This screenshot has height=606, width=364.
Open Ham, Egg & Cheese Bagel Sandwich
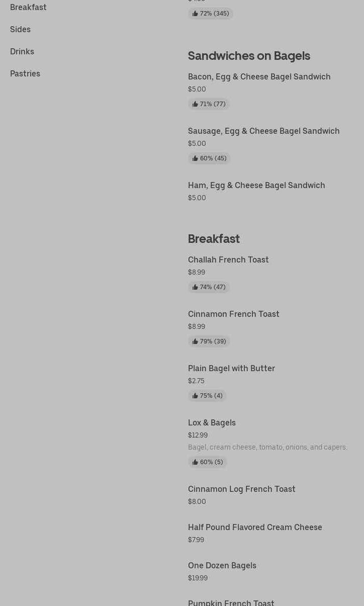(x=256, y=185)
